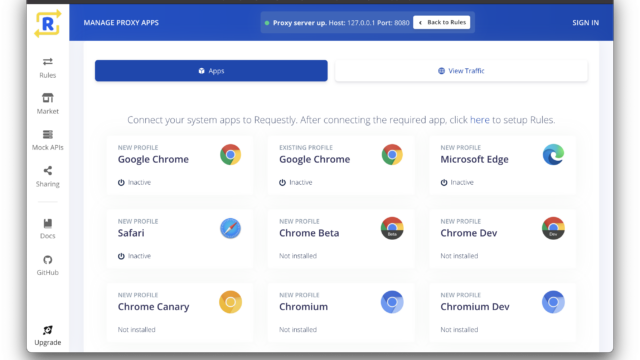Click the Chrome Canary icon
This screenshot has width=640, height=360.
coord(231,302)
